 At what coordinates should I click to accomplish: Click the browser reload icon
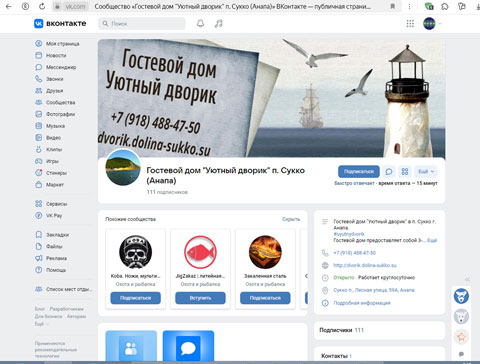42,6
